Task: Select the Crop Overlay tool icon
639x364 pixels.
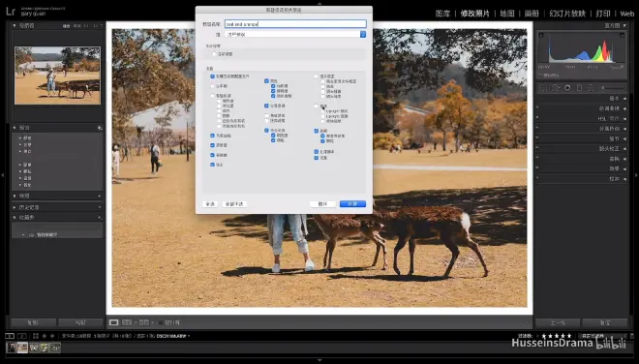Action: point(544,88)
